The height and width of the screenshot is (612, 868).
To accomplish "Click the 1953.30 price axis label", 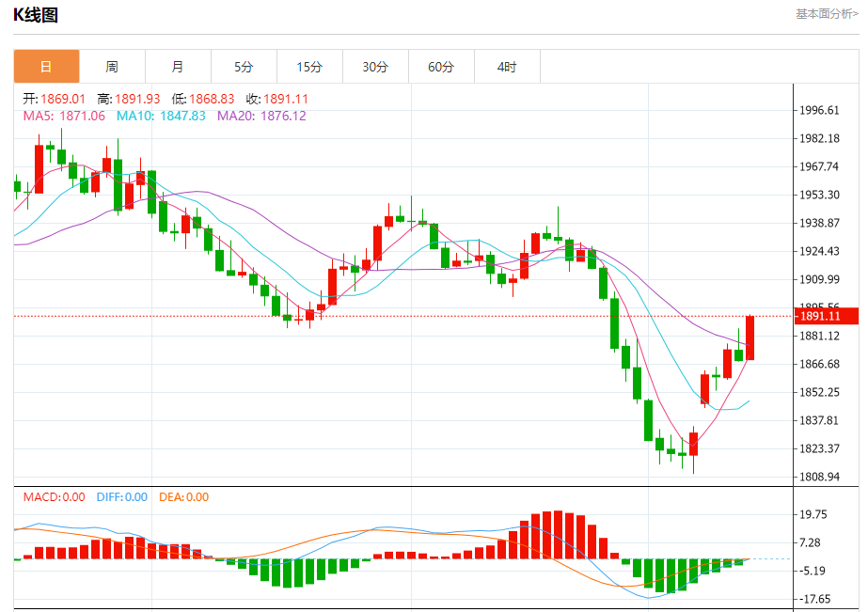I will 819,195.
